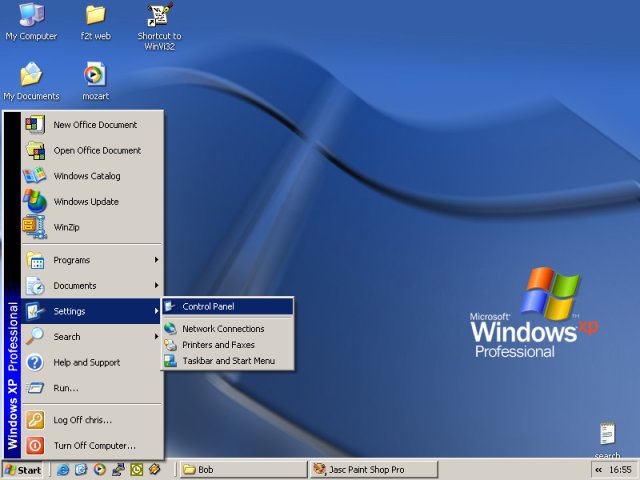Choose Log Off chris...
The image size is (640, 480).
click(x=92, y=420)
